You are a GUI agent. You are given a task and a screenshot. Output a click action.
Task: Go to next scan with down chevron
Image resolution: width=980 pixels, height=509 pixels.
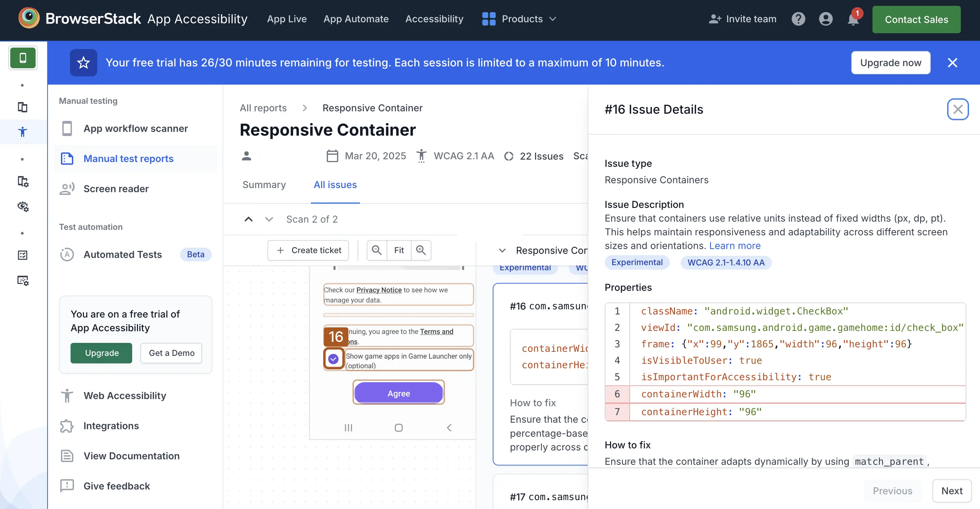pyautogui.click(x=269, y=219)
